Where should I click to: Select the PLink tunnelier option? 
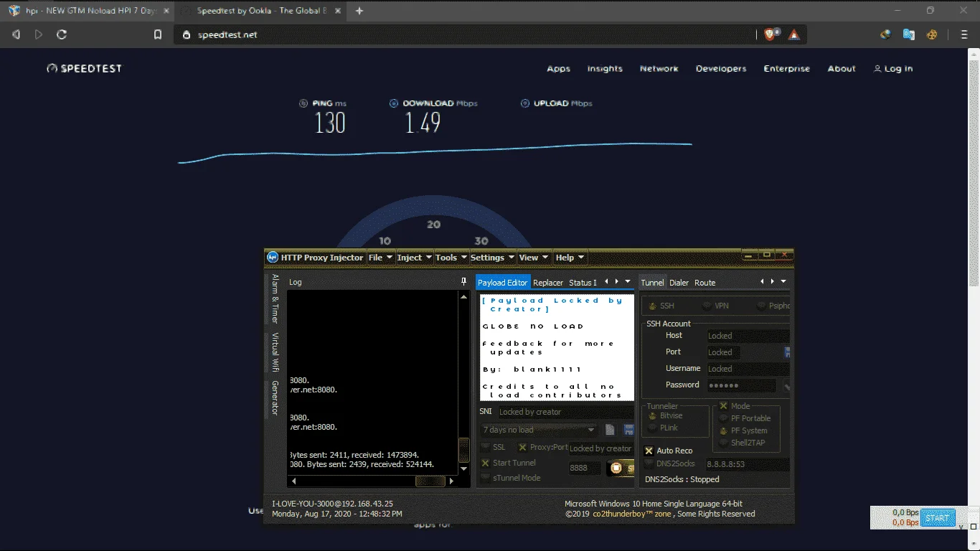point(652,428)
